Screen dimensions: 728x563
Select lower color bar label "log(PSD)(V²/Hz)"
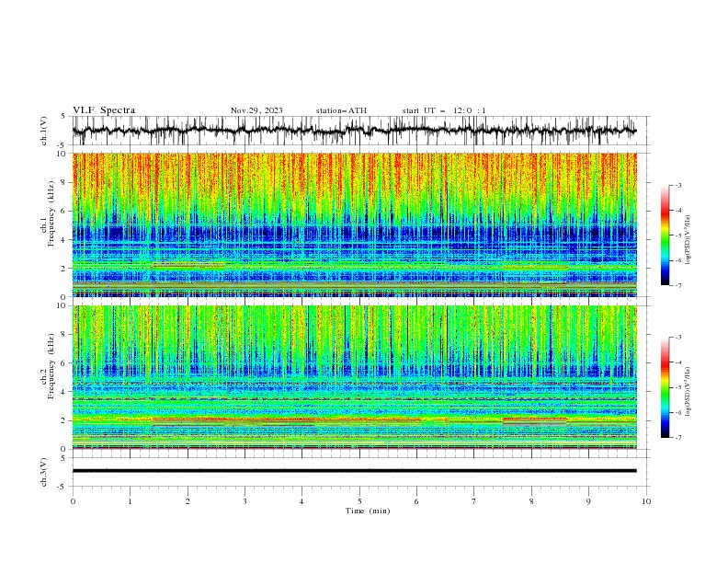pos(688,392)
